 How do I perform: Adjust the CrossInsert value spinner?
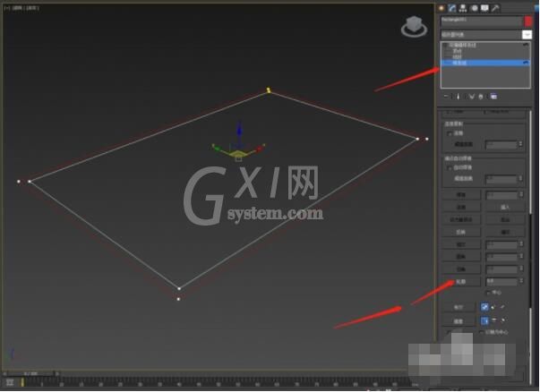click(521, 244)
